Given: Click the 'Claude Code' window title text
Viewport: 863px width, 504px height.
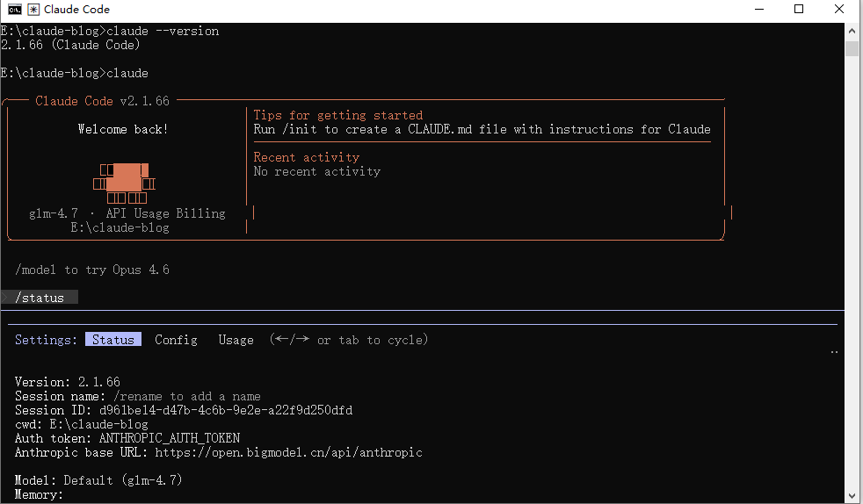Looking at the screenshot, I should coord(77,10).
